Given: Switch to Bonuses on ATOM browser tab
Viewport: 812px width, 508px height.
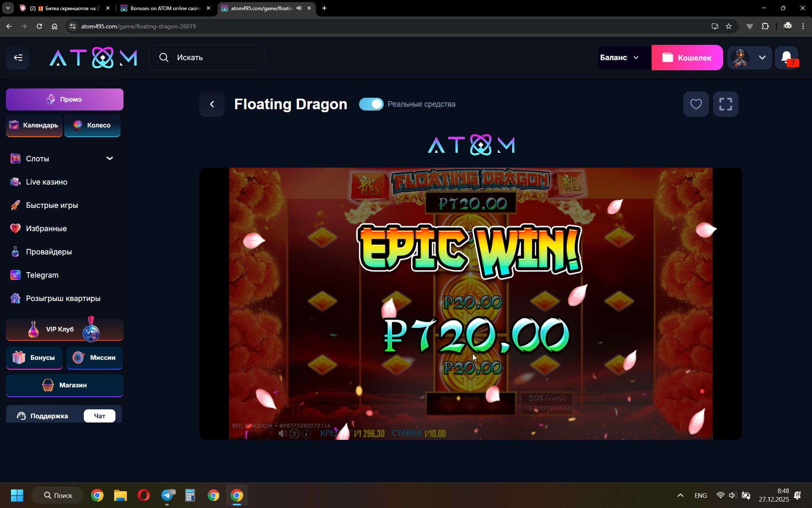Looking at the screenshot, I should pyautogui.click(x=165, y=8).
